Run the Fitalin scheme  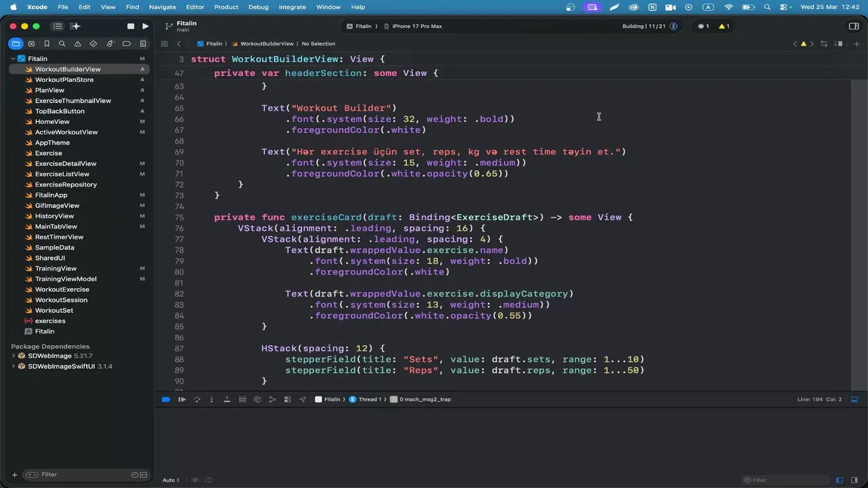click(145, 26)
